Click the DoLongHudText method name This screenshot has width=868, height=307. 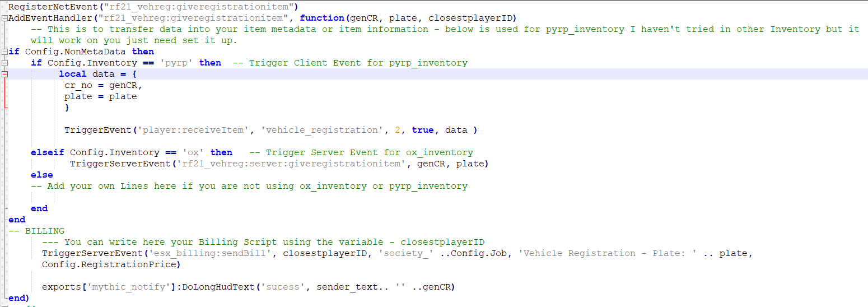tap(218, 287)
